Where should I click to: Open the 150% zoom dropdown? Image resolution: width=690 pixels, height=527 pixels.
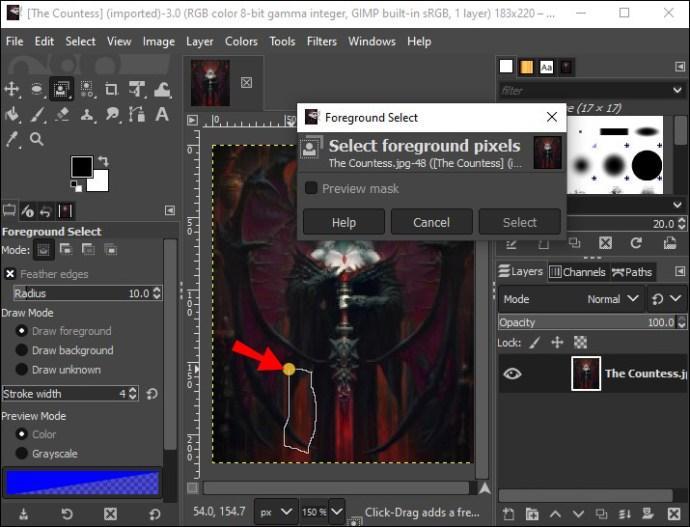pyautogui.click(x=337, y=512)
